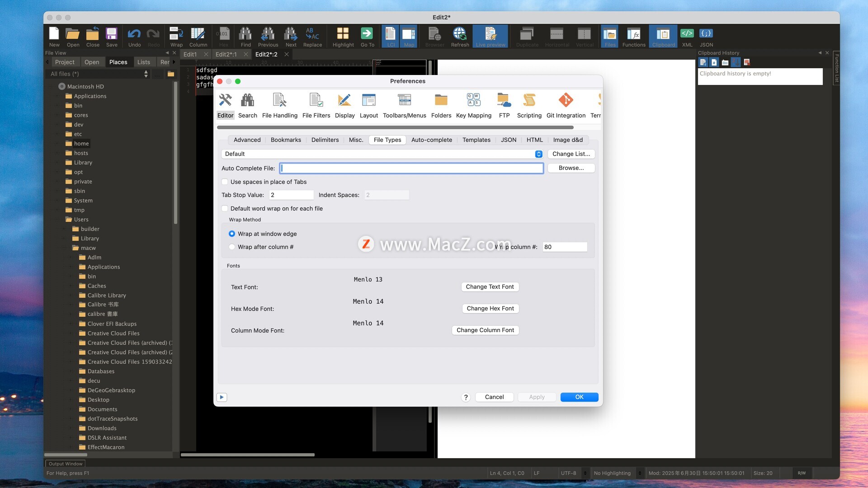Click the Auto Complete File input field
Viewport: 868px width, 488px height.
[x=411, y=168]
